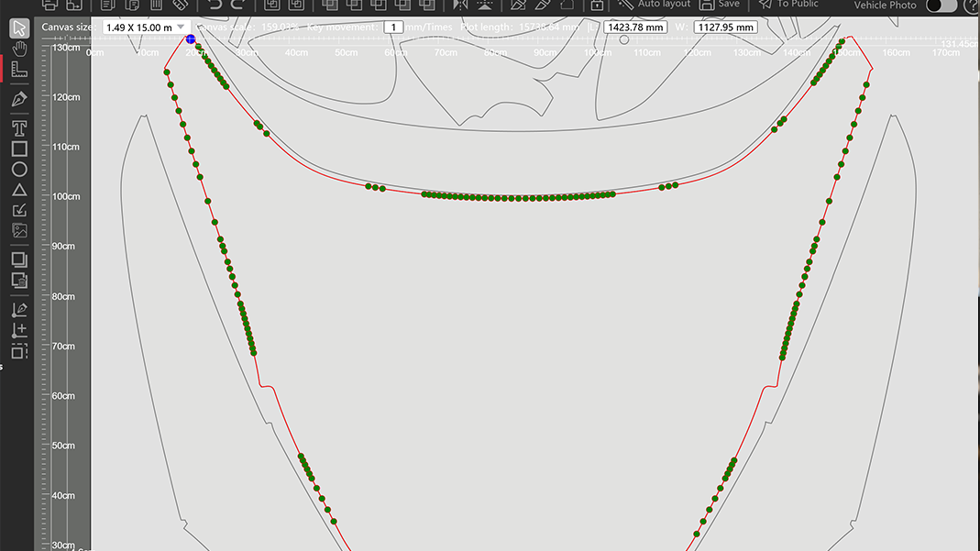Click the Auto layout button
Viewport: 980px width, 551px height.
[x=654, y=5]
